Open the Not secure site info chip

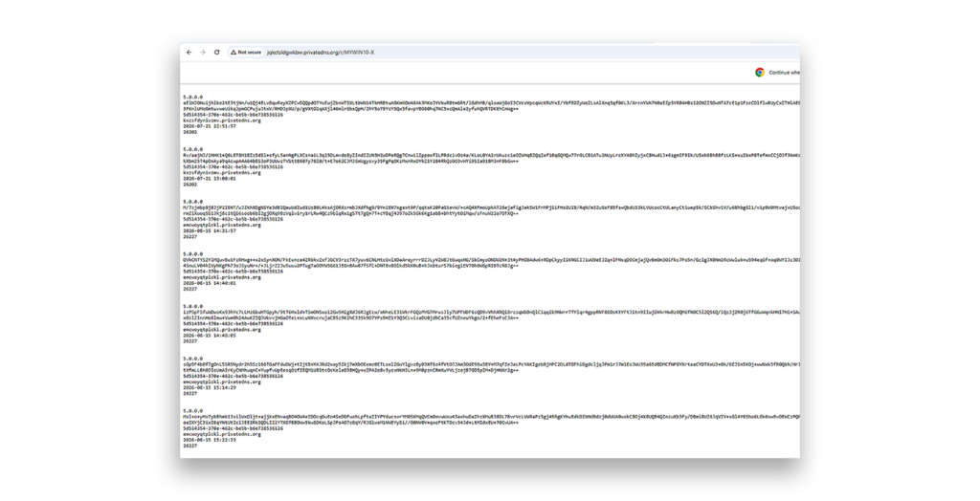[x=246, y=53]
